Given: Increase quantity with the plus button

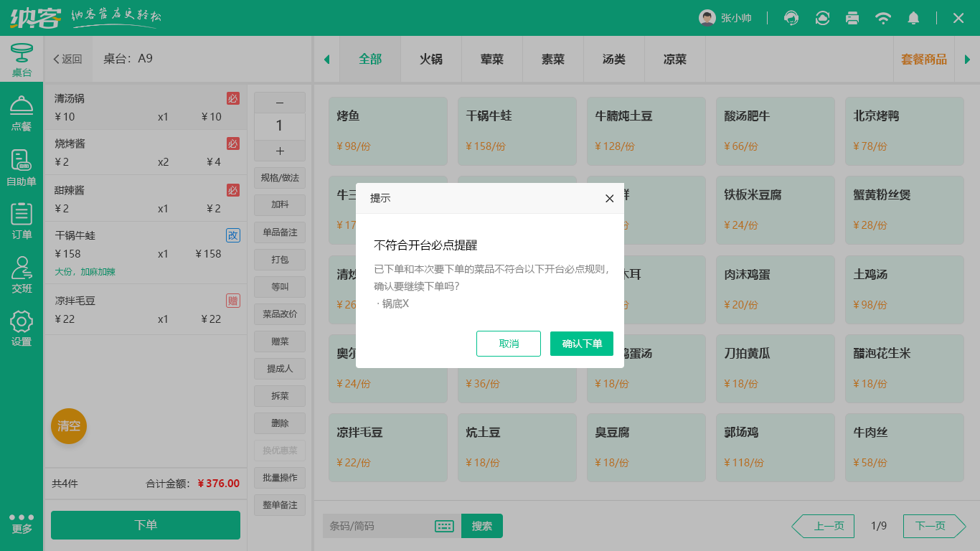Looking at the screenshot, I should pos(280,151).
